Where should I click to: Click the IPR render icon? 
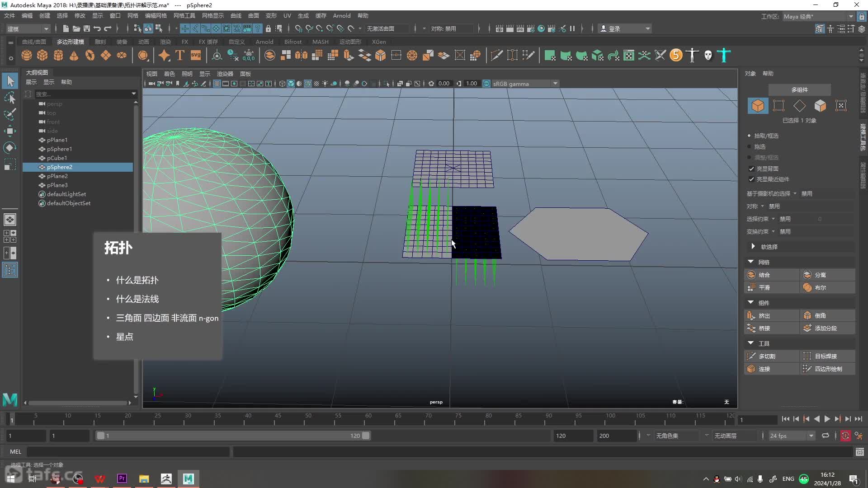pyautogui.click(x=520, y=28)
